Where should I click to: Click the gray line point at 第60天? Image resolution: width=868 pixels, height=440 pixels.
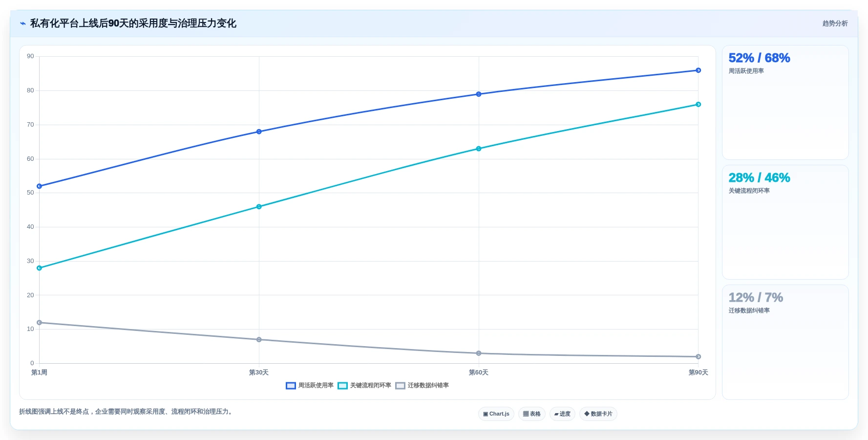coord(479,353)
